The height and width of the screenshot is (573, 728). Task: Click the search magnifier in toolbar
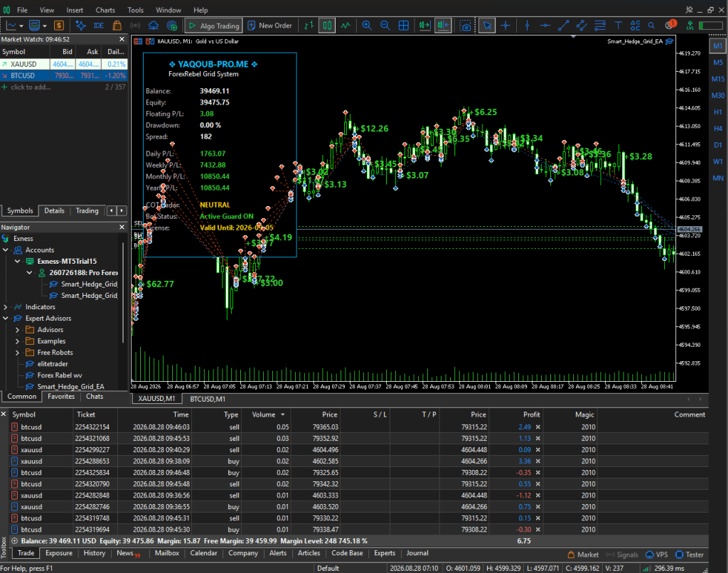(651, 26)
